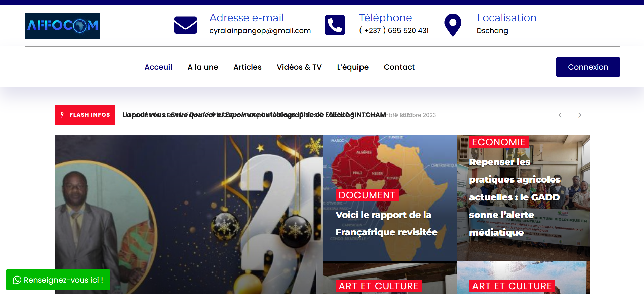Open the Vidéos & TV section
644x294 pixels.
[x=299, y=67]
